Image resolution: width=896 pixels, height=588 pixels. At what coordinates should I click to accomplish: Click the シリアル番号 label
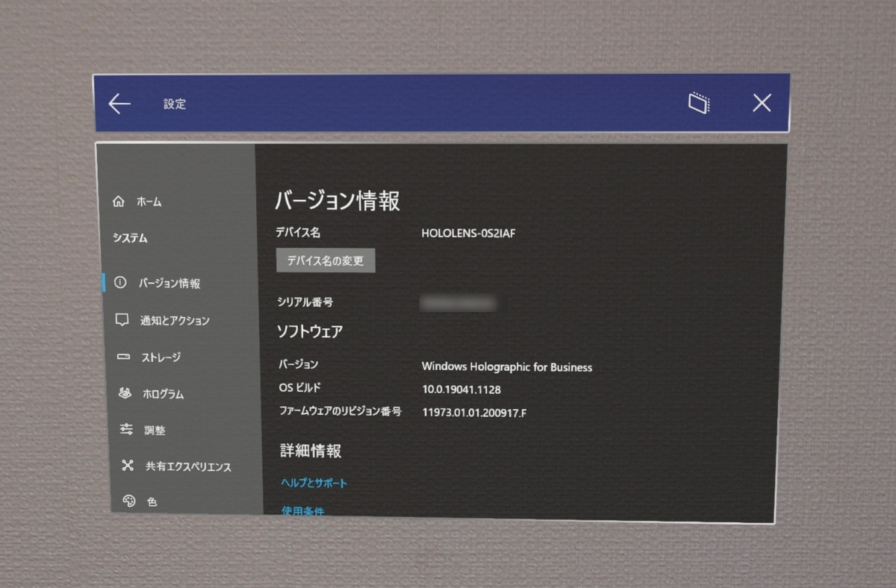(x=305, y=302)
